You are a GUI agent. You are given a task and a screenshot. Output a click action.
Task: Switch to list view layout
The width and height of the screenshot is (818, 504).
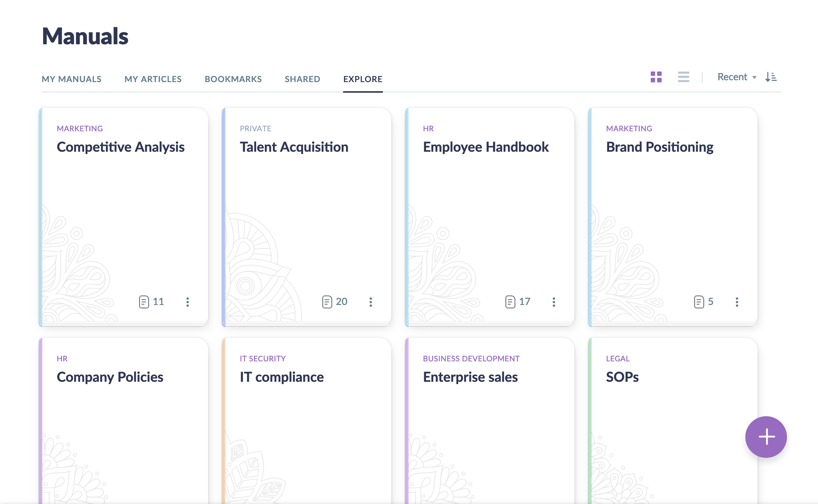(683, 77)
